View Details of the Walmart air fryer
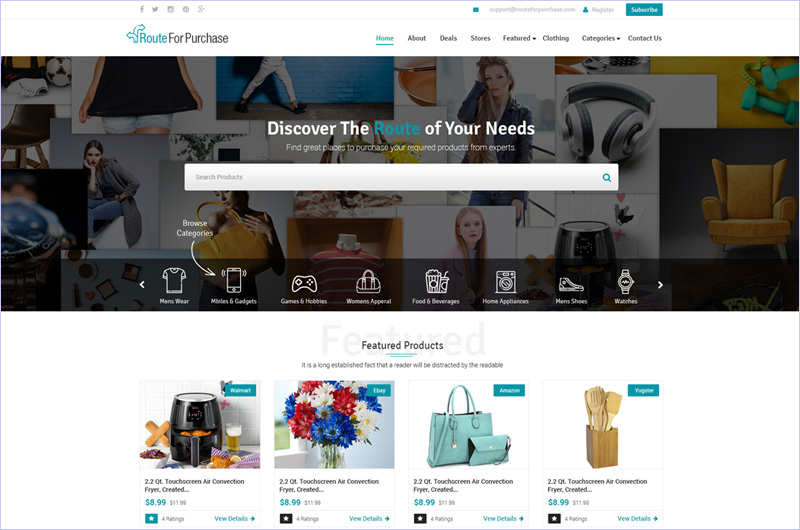 click(235, 519)
